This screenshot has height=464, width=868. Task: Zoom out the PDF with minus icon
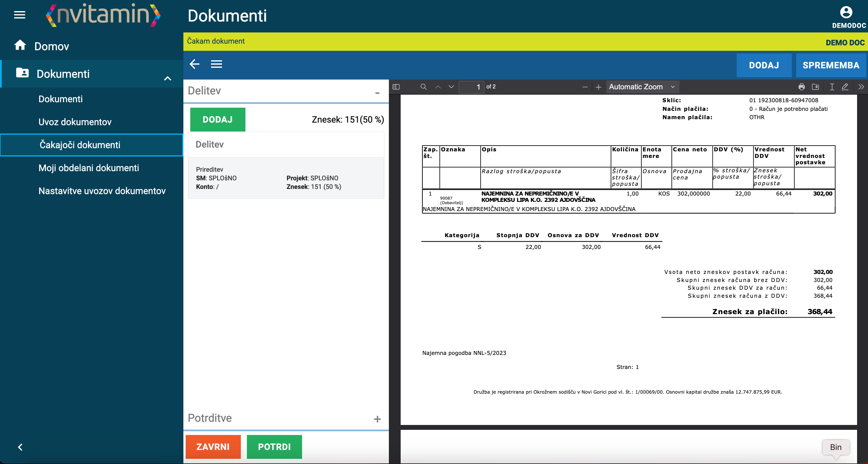pyautogui.click(x=585, y=87)
